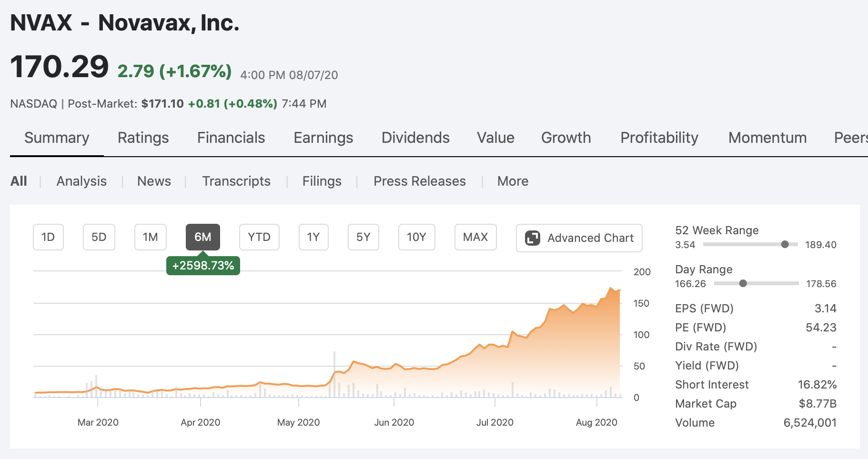
Task: Open the Summary tab
Action: pyautogui.click(x=57, y=138)
